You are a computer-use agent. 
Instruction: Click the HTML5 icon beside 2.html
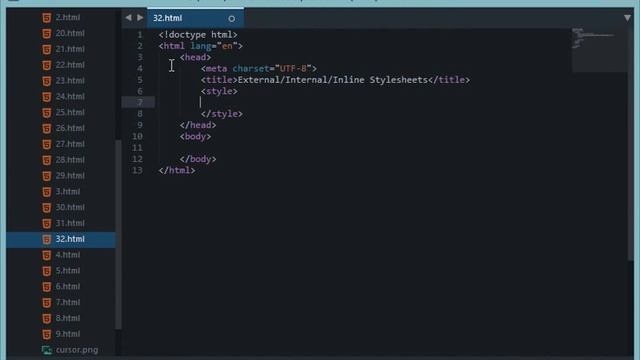(x=47, y=18)
